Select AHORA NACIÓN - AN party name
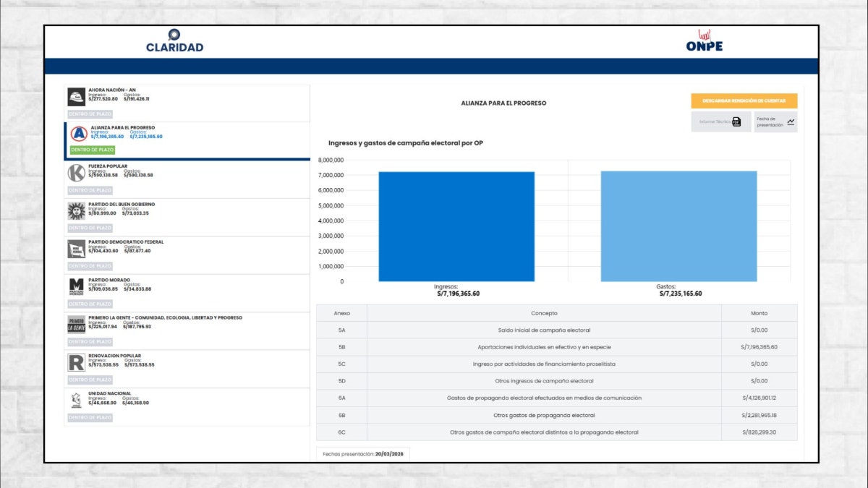This screenshot has width=868, height=488. 112,90
